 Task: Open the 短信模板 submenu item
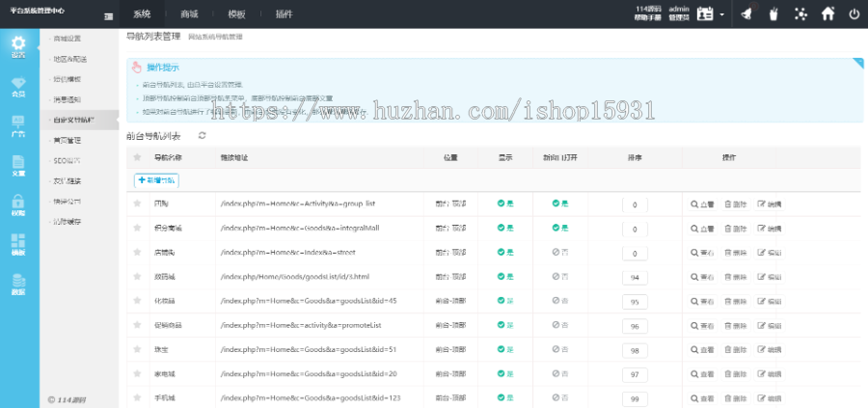(x=67, y=79)
